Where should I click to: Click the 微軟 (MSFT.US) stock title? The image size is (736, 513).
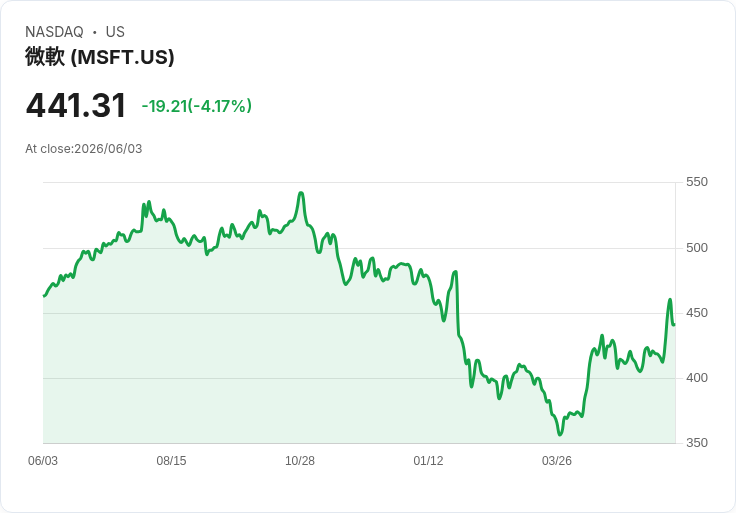[100, 57]
